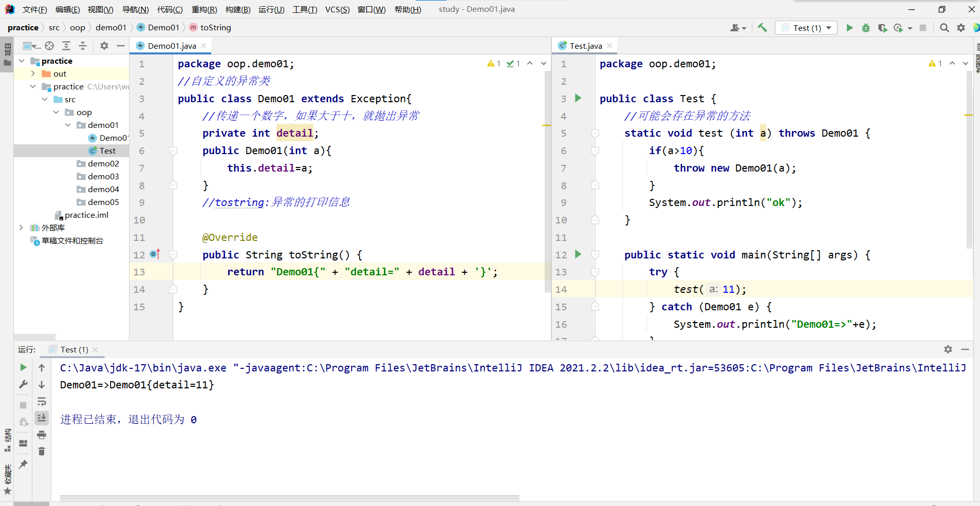Image resolution: width=980 pixels, height=506 pixels.
Task: Run with coverage icon in toolbar
Action: coord(882,28)
